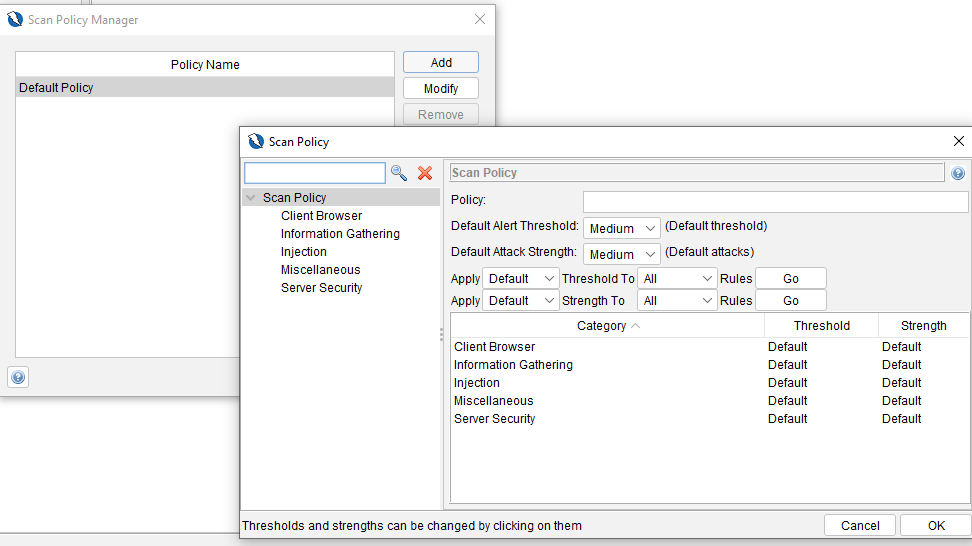Image resolution: width=972 pixels, height=546 pixels.
Task: Open help icon in Scan Policy dialog
Action: (958, 173)
